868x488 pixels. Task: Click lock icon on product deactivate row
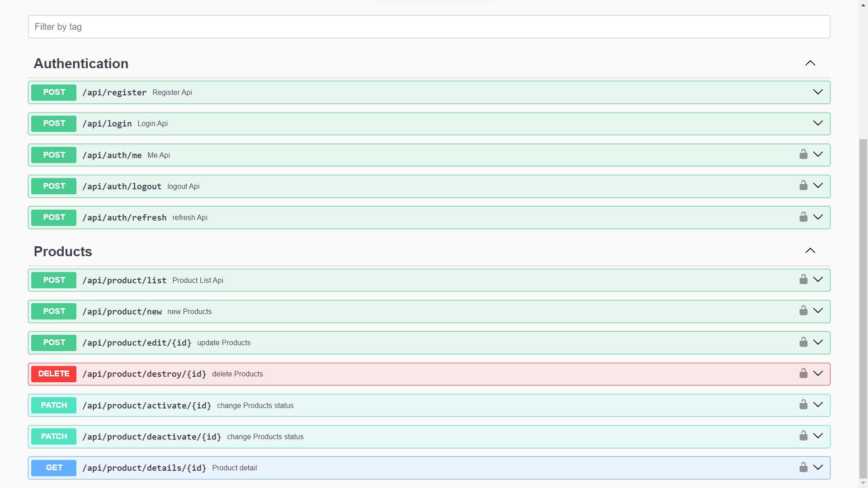803,436
